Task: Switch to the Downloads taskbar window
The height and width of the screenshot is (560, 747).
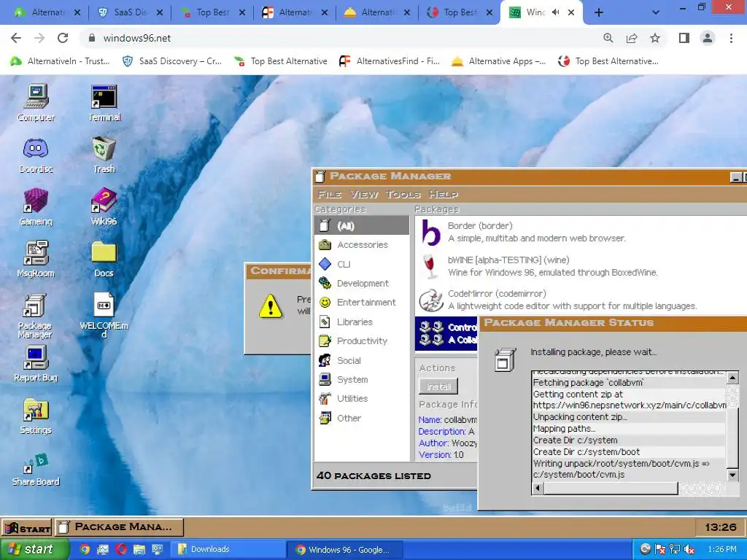Action: pos(228,550)
